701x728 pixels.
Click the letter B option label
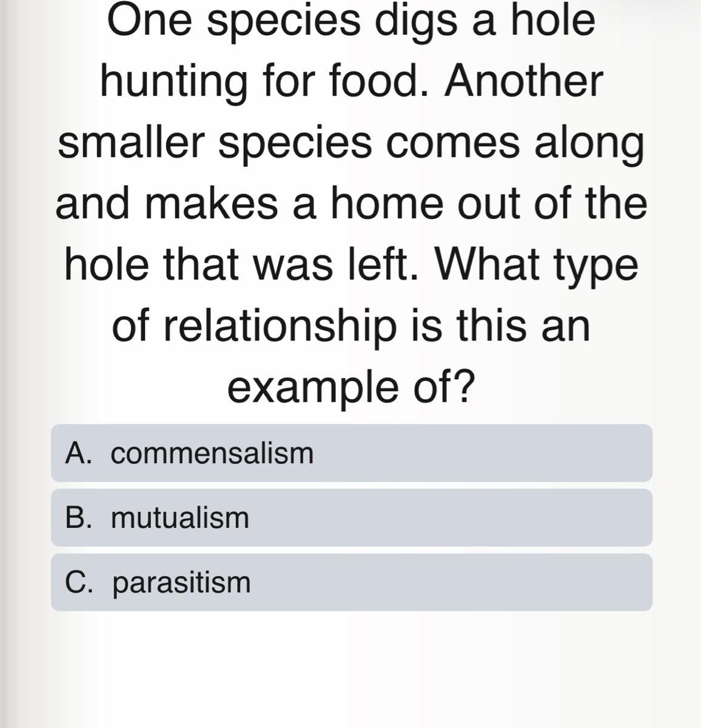point(76,518)
